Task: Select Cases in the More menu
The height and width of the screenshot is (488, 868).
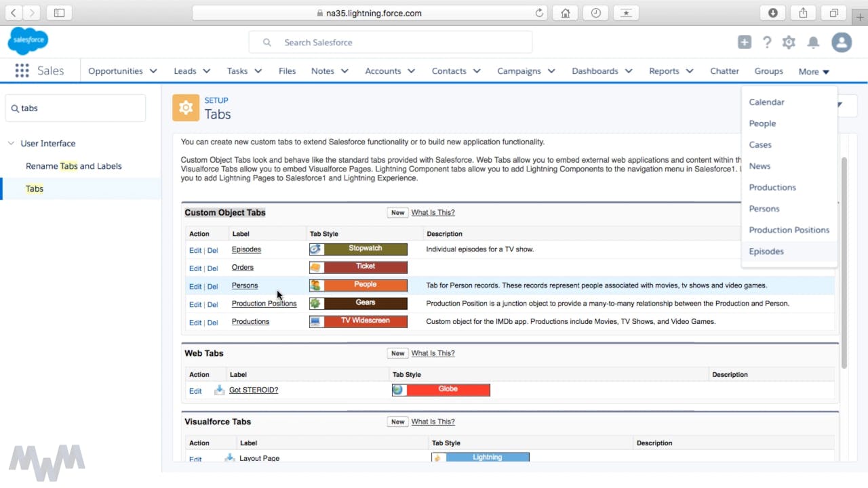Action: (x=760, y=145)
